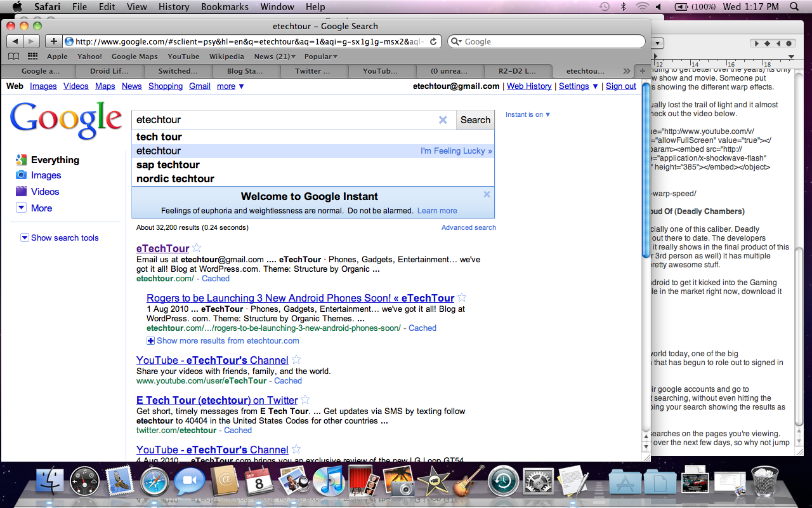
Task: Open Time Machine from the Dock
Action: (x=503, y=481)
